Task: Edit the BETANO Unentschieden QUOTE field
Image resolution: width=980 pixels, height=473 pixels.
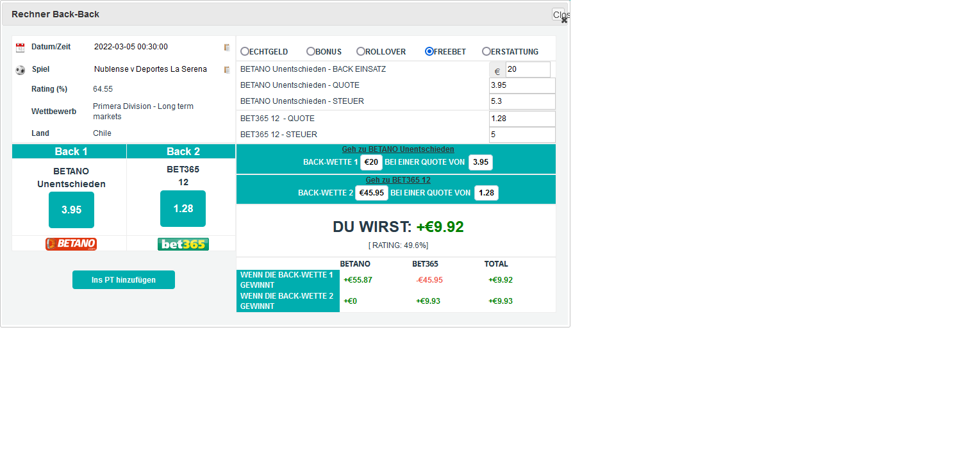Action: [x=522, y=86]
